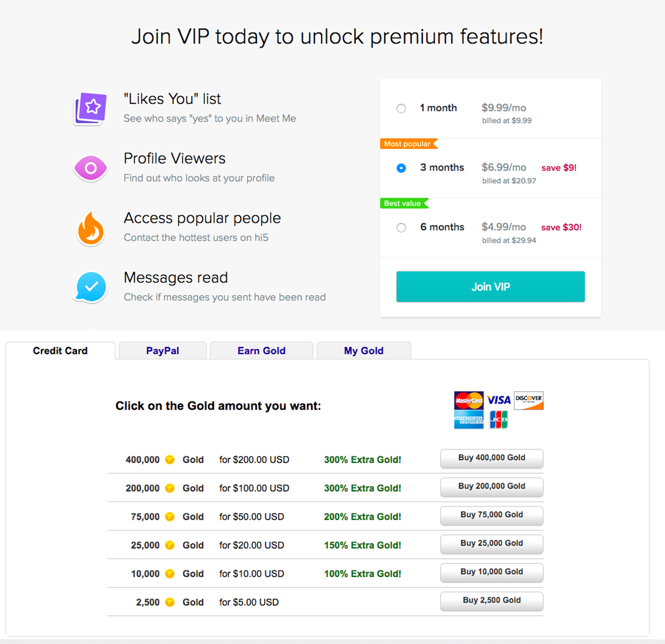Switch to the PayPal tab
Image resolution: width=665 pixels, height=644 pixels.
[162, 351]
